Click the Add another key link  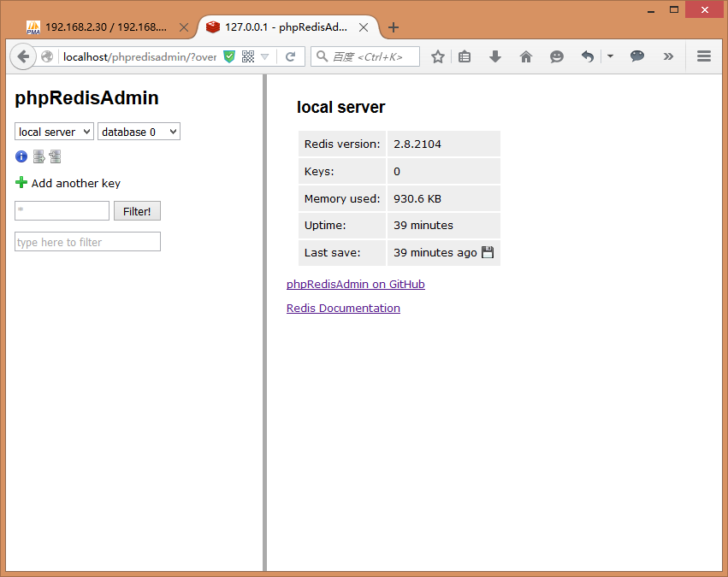(75, 183)
